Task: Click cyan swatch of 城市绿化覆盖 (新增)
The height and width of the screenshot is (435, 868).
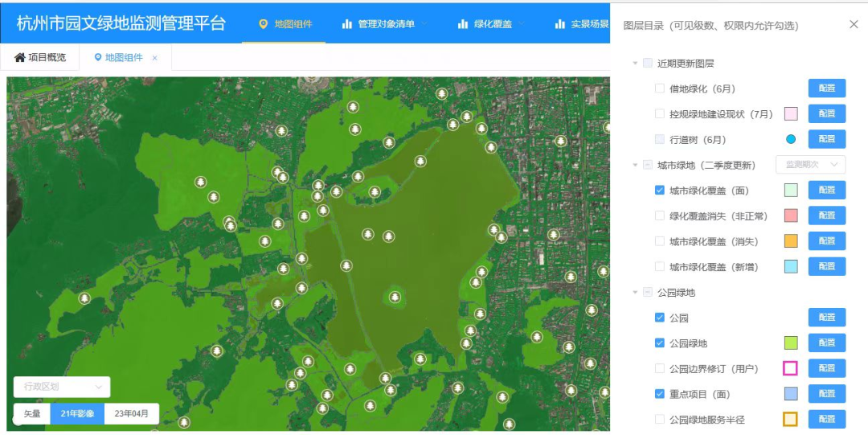Action: click(791, 266)
